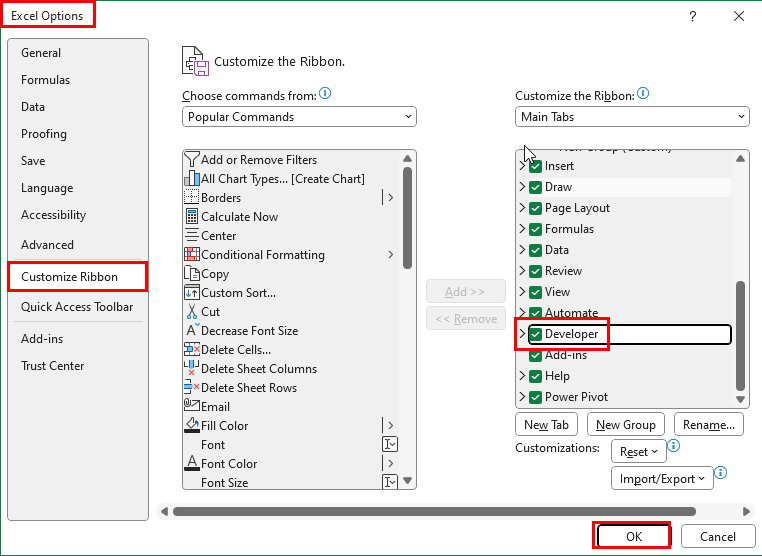Screen dimensions: 762x556
Task: Click the New Group button
Action: click(x=625, y=424)
